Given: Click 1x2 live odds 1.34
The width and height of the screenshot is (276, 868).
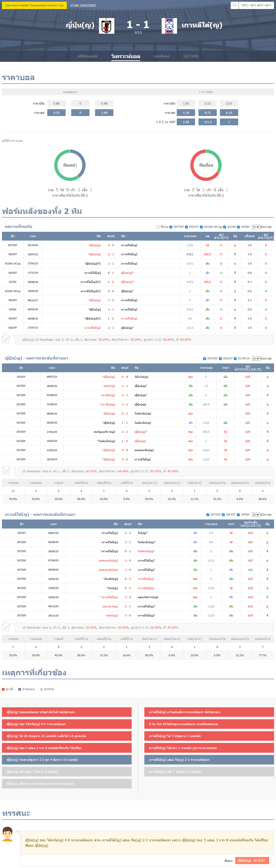Looking at the screenshot, I should (x=186, y=113).
